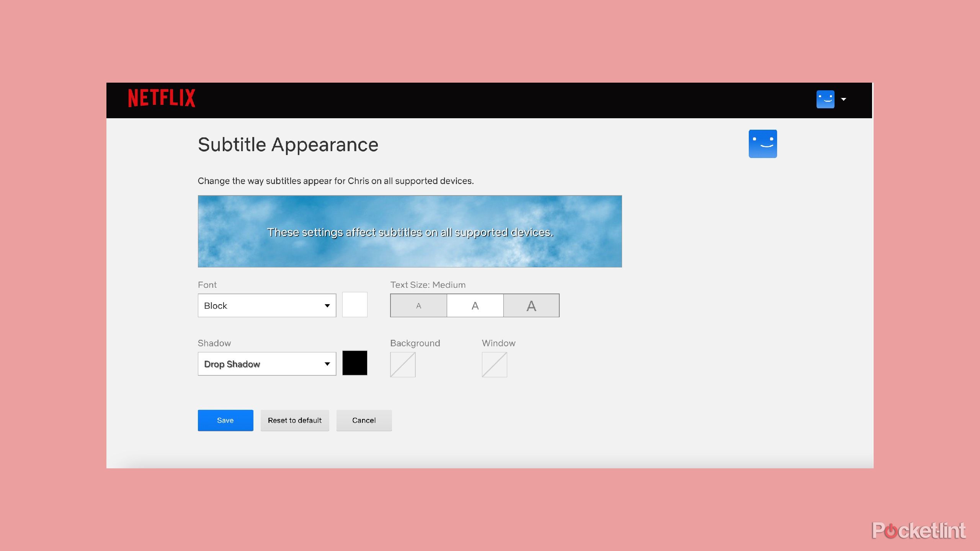Select the small text size A
The height and width of the screenshot is (551, 980).
pyautogui.click(x=418, y=305)
